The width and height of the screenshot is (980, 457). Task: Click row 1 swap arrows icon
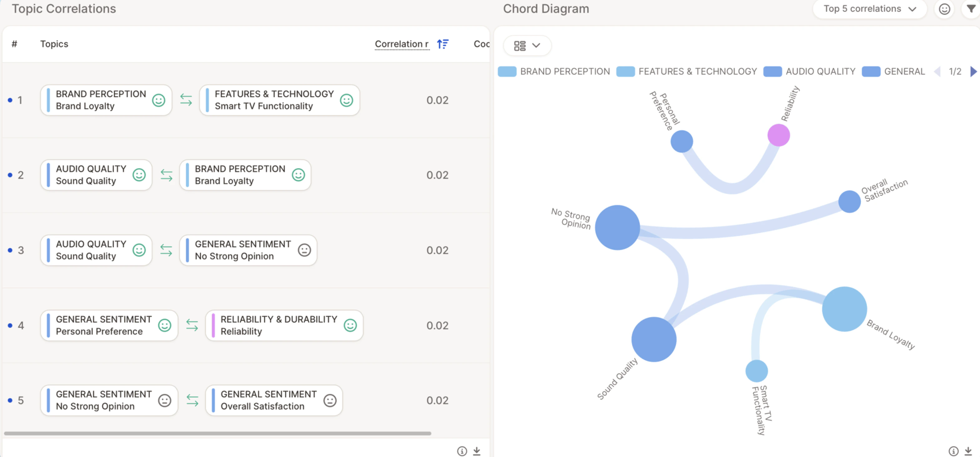coord(186,100)
